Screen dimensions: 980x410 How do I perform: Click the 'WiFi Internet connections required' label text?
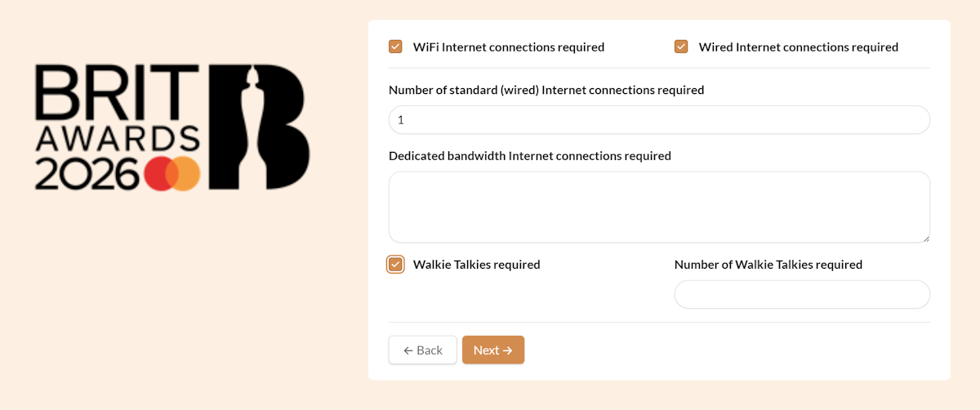[508, 47]
